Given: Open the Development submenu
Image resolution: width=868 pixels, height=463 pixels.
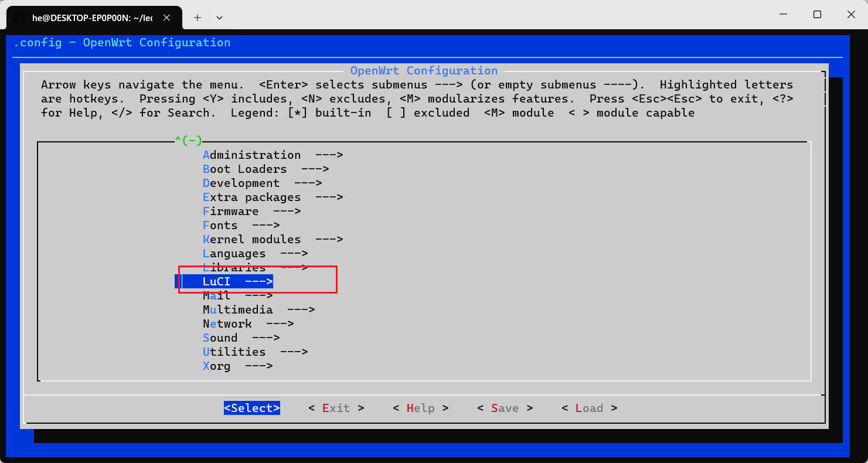Looking at the screenshot, I should [x=262, y=183].
